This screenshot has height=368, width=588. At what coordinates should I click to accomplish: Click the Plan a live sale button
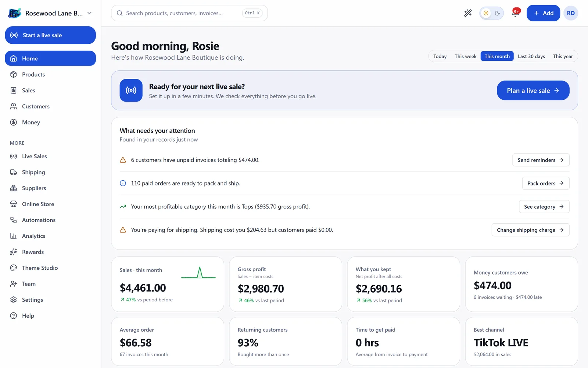point(533,91)
